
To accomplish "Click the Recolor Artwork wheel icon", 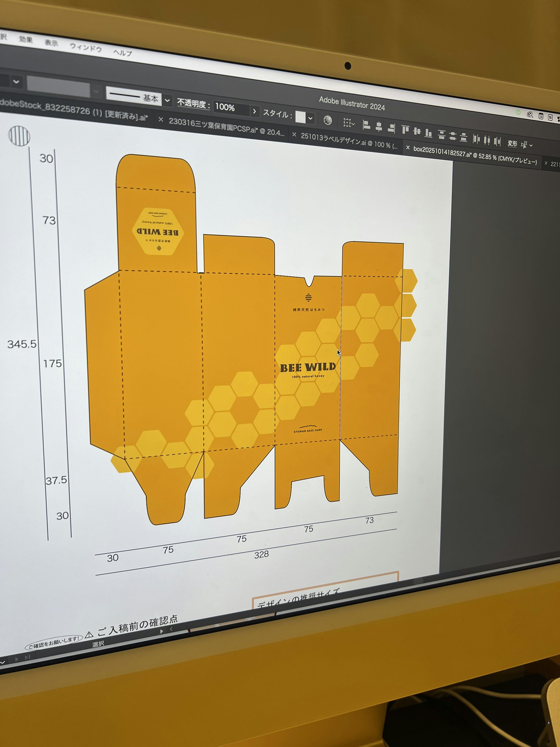I will [327, 121].
